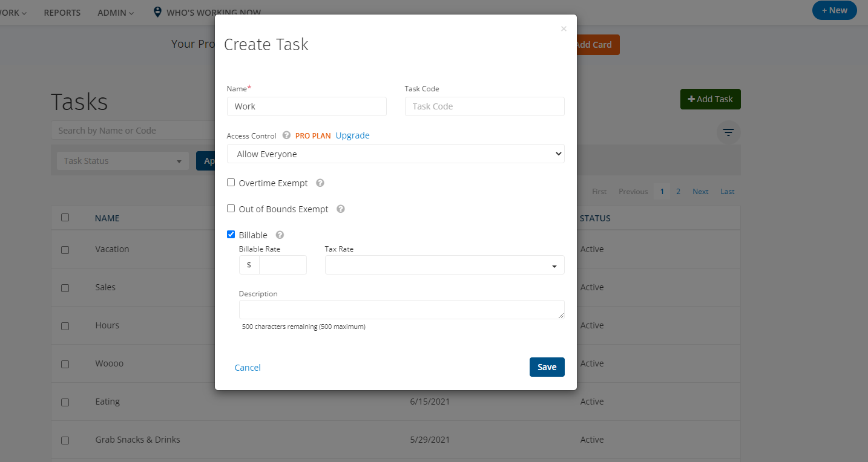868x462 pixels.
Task: Click the PRO PLAN label
Action: pyautogui.click(x=313, y=136)
